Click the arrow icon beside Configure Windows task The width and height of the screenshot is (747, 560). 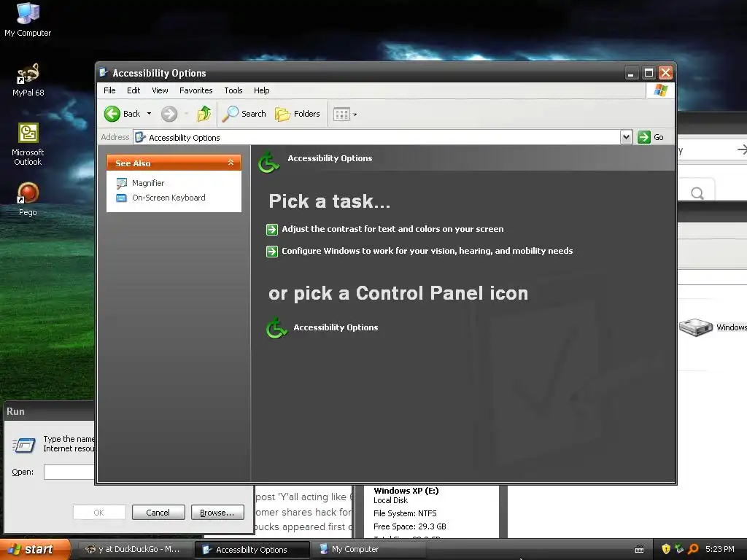272,251
